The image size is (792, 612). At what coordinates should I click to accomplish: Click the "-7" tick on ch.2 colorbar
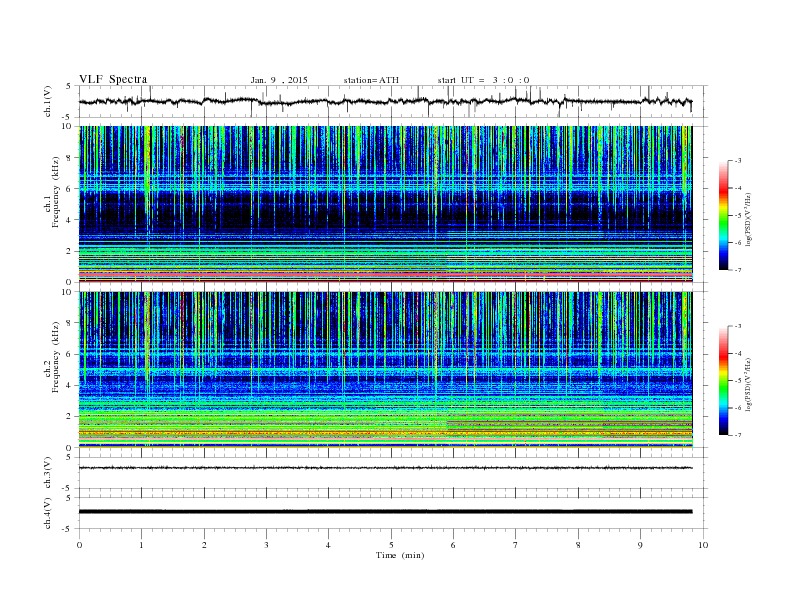pos(738,435)
